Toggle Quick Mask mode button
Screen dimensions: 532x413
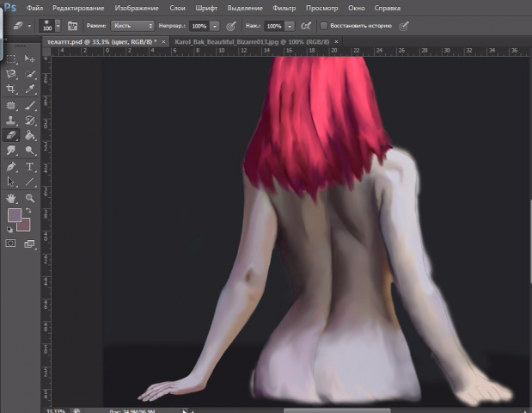click(11, 243)
